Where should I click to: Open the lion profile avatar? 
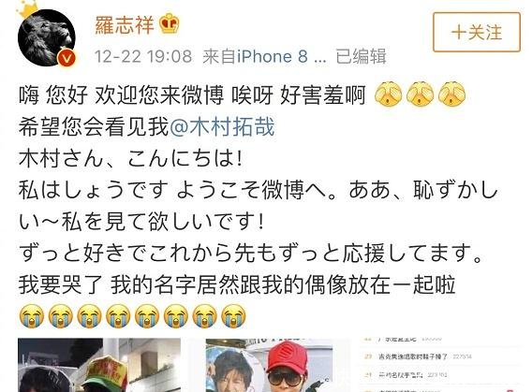coord(47,37)
